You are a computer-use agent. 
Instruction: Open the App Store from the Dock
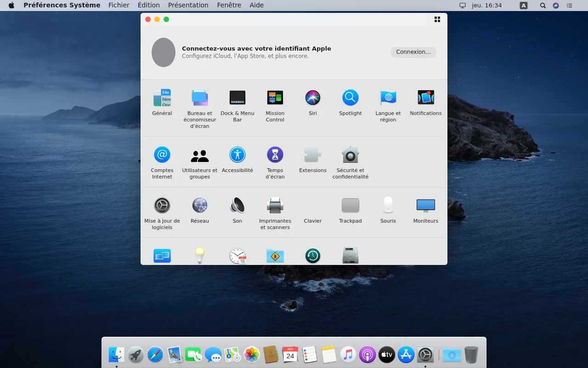406,355
